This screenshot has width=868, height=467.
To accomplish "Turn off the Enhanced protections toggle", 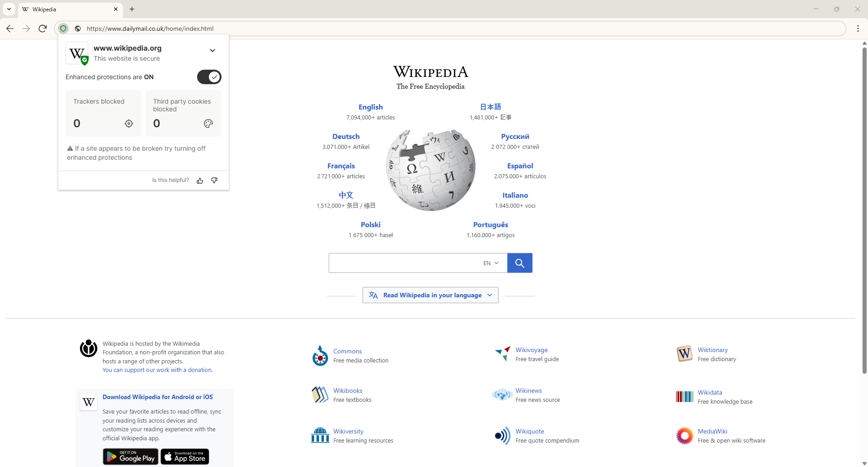I will click(x=209, y=77).
